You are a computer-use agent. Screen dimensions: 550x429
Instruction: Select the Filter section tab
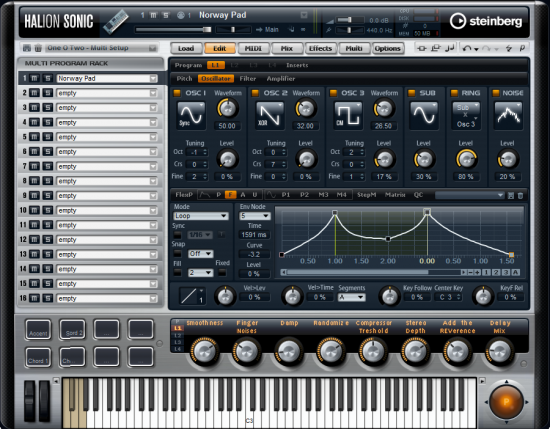pyautogui.click(x=248, y=79)
